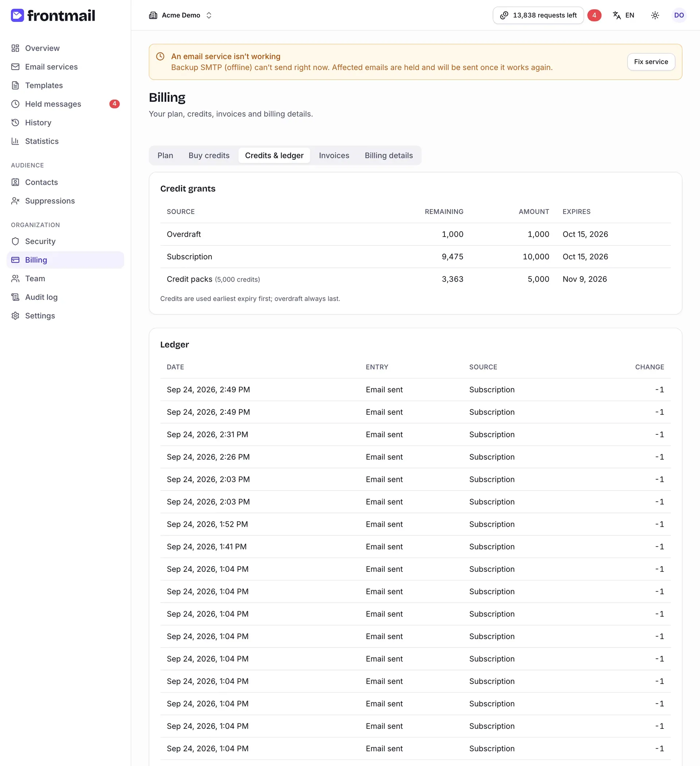Click the frontmail logo icon
The image size is (700, 766).
[17, 15]
